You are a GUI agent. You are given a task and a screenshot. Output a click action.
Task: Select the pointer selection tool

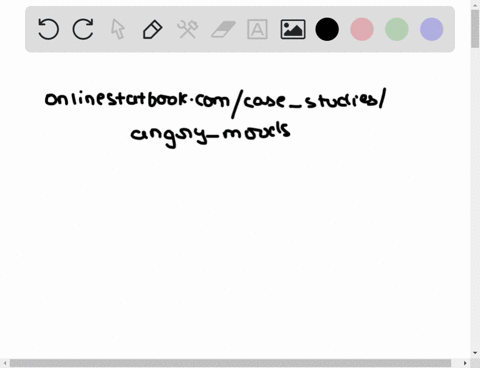[118, 29]
